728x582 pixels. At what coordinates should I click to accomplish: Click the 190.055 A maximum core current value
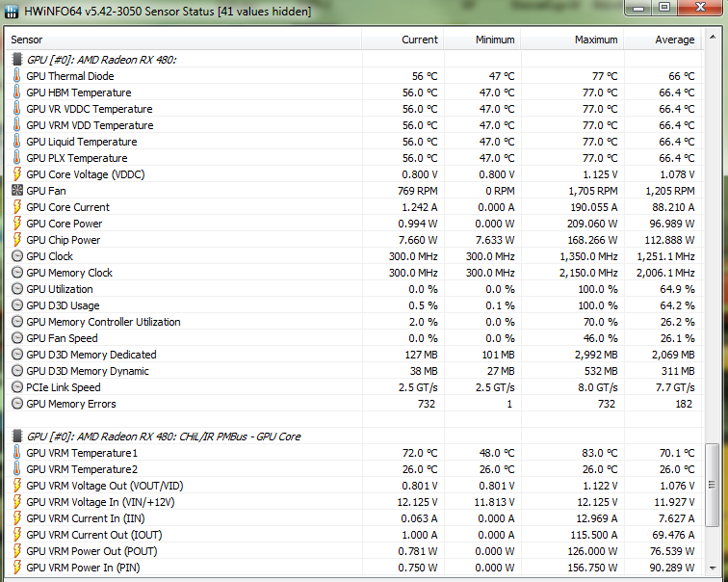[x=594, y=207]
